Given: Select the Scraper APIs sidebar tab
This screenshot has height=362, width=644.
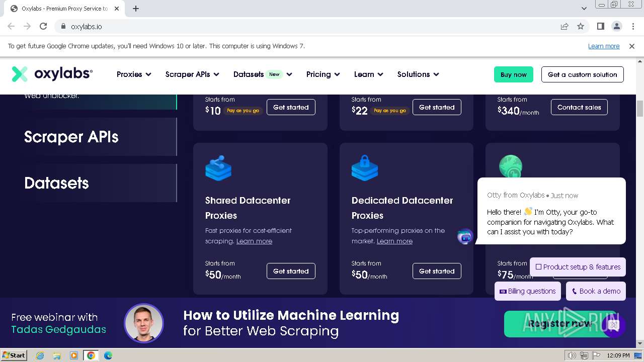Looking at the screenshot, I should point(100,137).
